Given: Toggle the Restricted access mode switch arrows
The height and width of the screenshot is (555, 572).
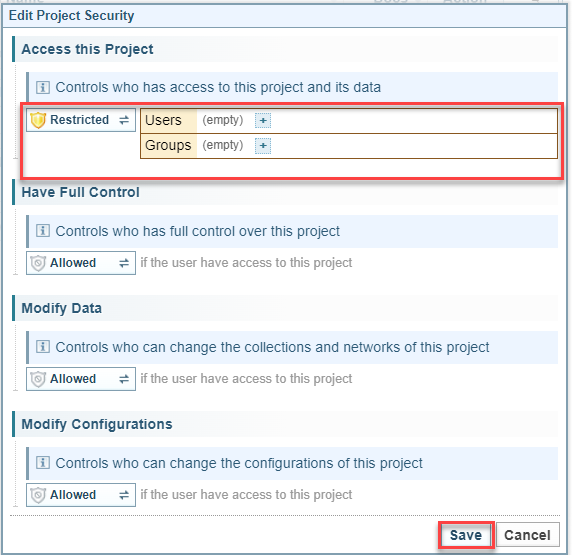Looking at the screenshot, I should point(124,120).
